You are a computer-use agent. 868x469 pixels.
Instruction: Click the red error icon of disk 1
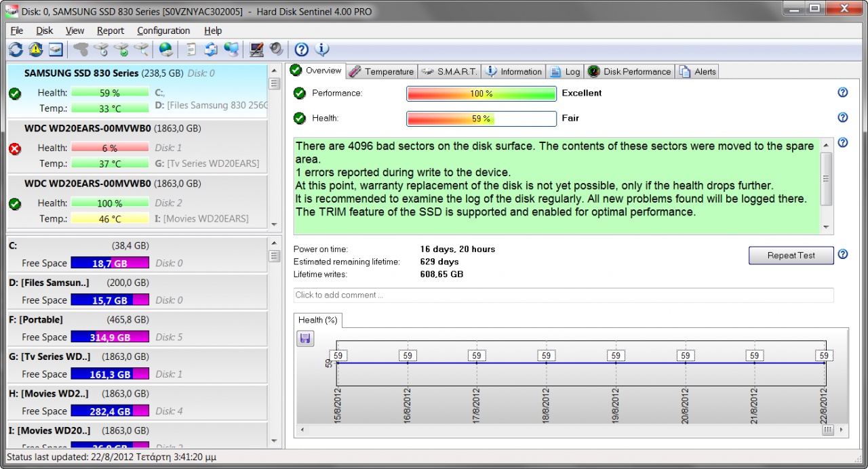[15, 149]
